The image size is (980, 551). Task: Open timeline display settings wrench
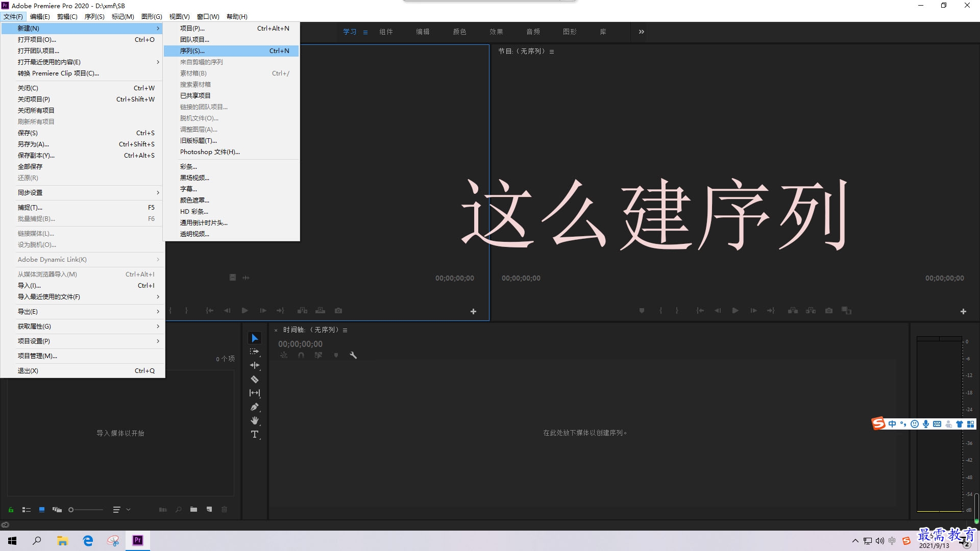[x=353, y=355]
